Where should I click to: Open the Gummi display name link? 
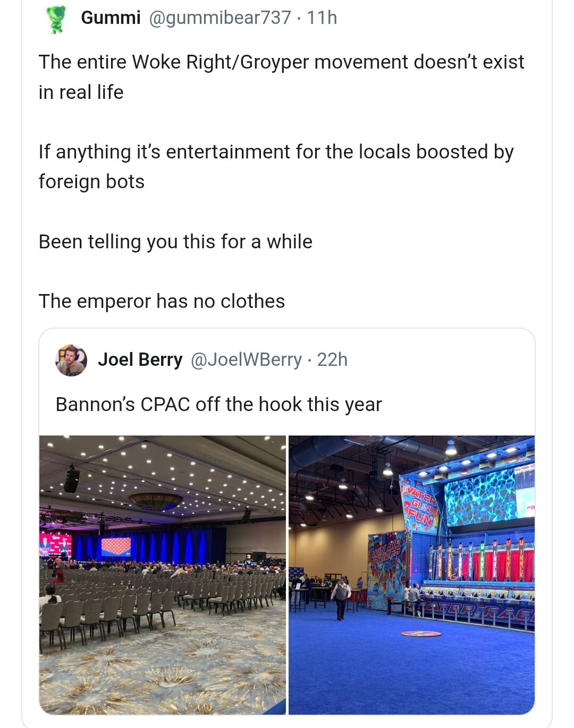tap(111, 18)
